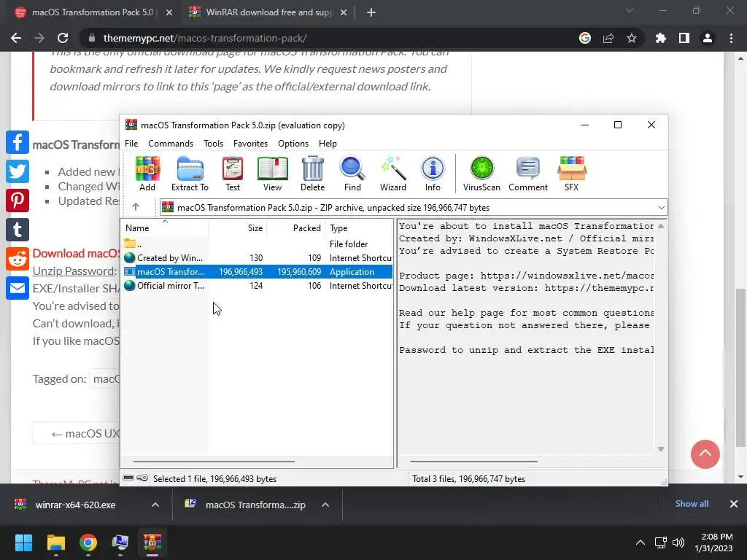Select the parent folder '..' row
Screen dimensions: 747x560
click(258, 244)
